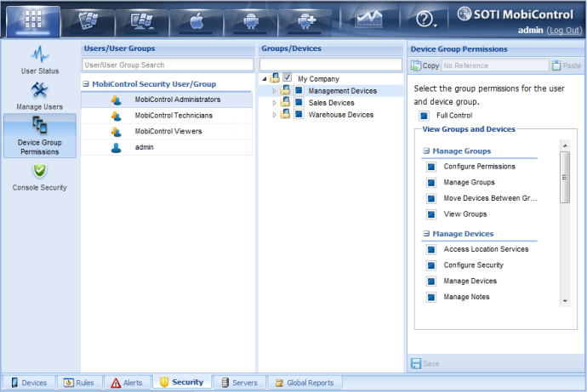Toggle the Configure Permissions checkbox
The image size is (587, 392).
click(431, 167)
